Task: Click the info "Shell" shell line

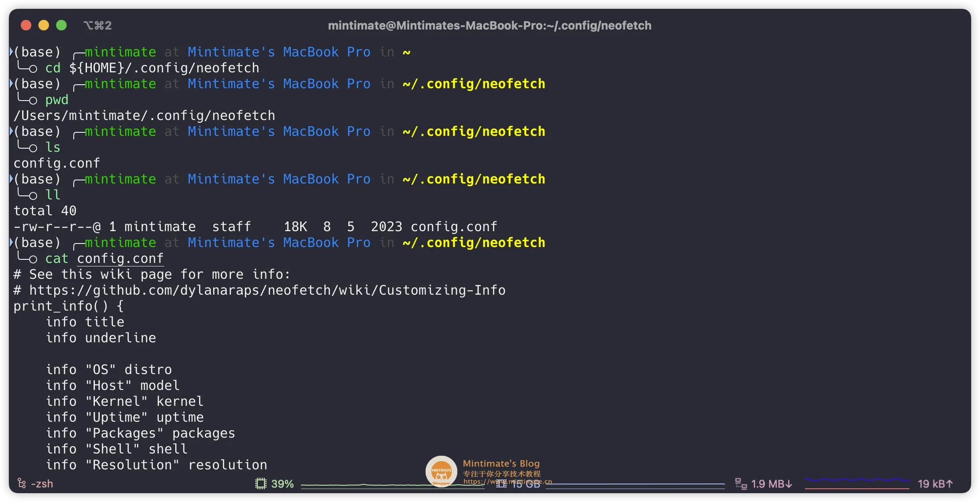Action: pyautogui.click(x=117, y=449)
